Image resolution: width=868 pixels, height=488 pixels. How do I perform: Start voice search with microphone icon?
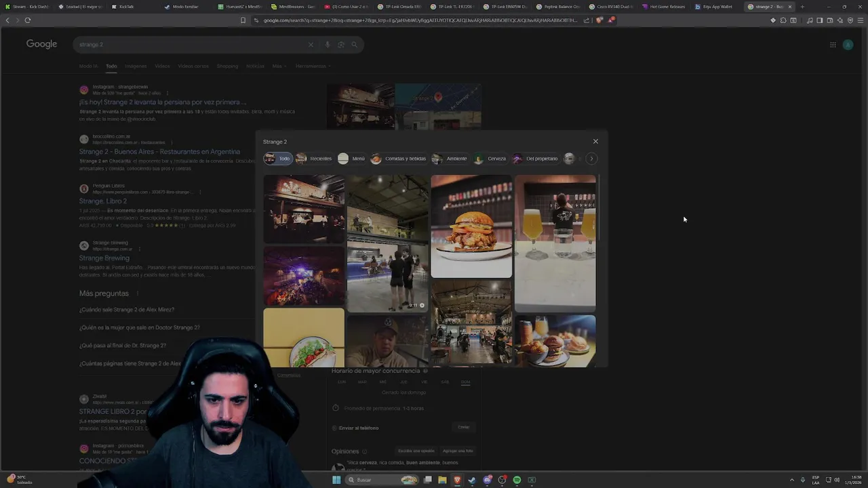point(328,45)
